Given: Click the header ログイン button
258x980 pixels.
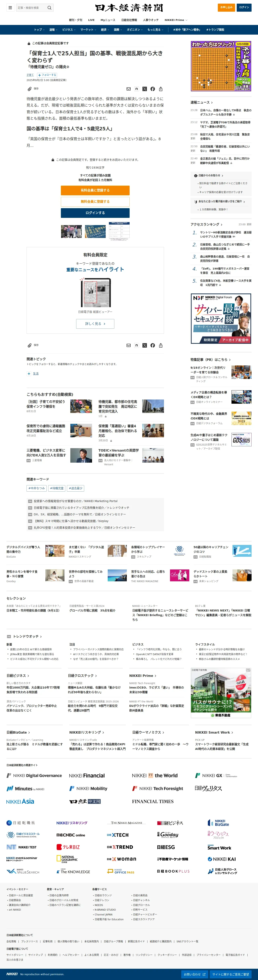Looking at the screenshot, I should click(244, 7).
